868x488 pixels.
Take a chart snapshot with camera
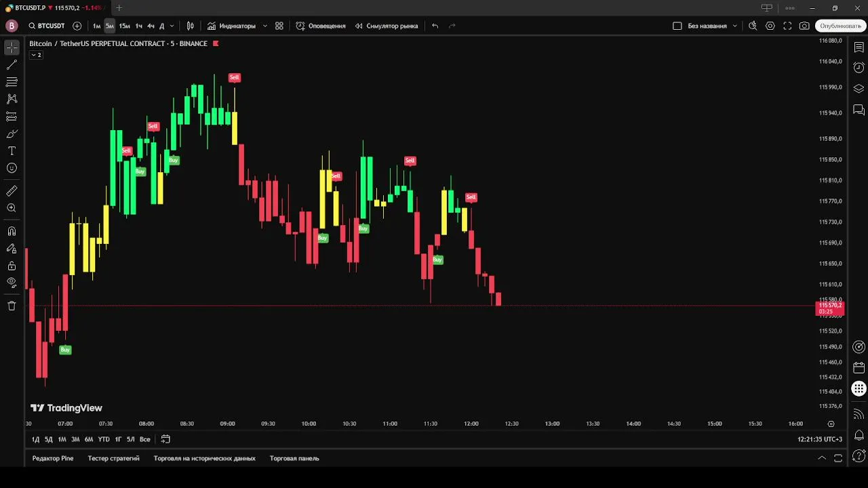(804, 26)
